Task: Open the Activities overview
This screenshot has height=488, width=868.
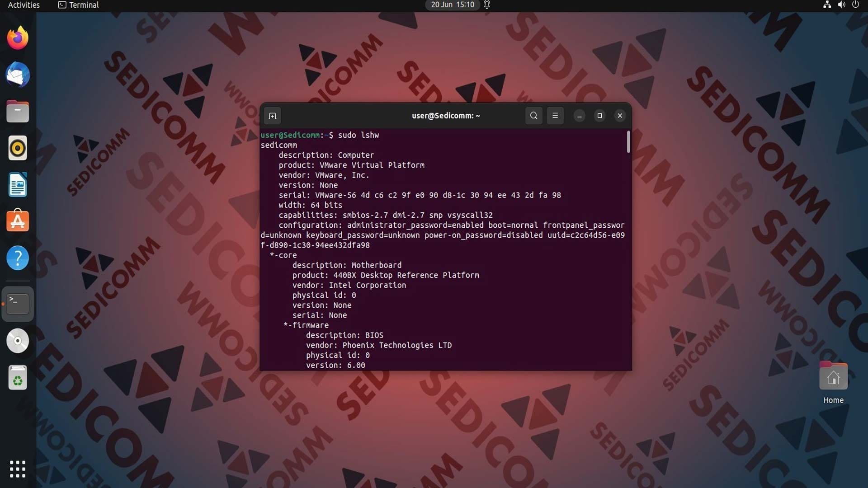Action: click(x=24, y=5)
